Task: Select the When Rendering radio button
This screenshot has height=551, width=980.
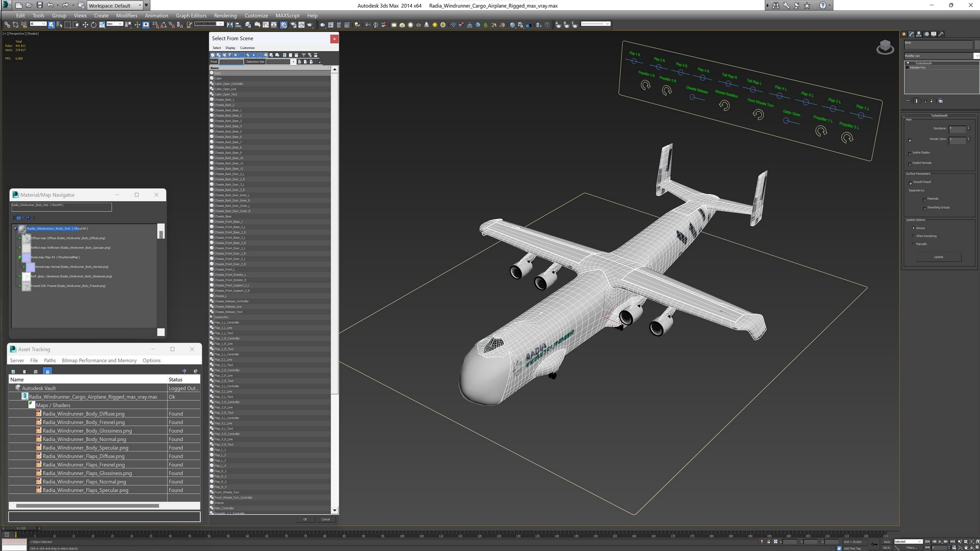Action: 913,236
